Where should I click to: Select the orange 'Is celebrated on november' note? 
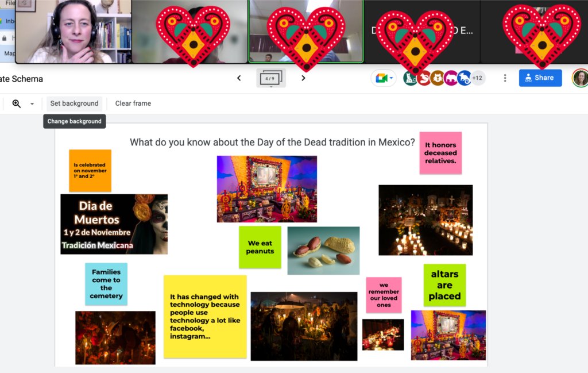point(90,171)
